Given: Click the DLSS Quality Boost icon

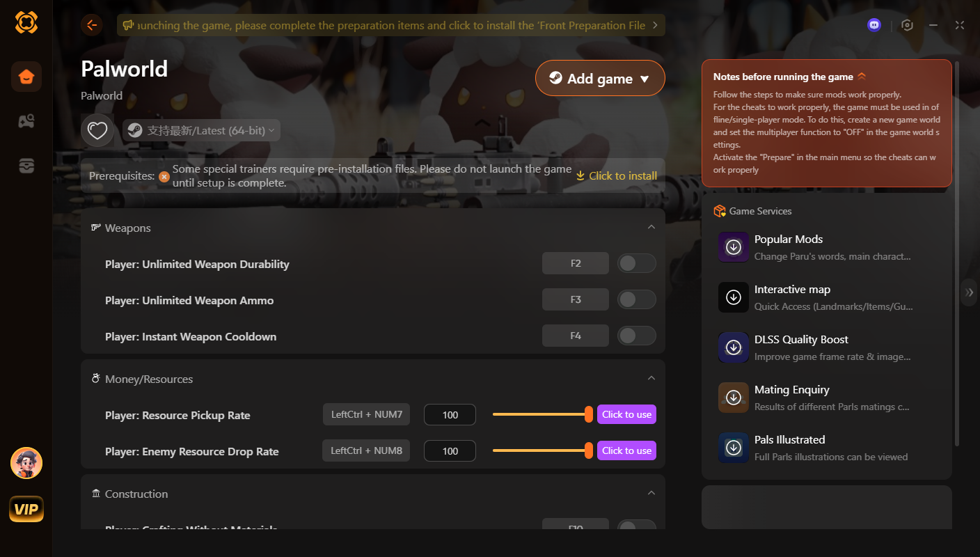Looking at the screenshot, I should tap(733, 347).
